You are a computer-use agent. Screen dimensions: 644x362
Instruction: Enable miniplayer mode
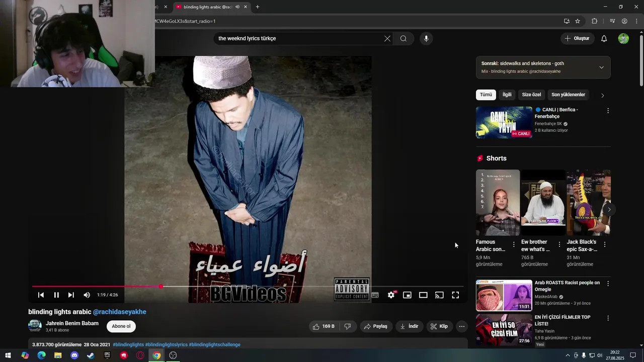(x=407, y=295)
